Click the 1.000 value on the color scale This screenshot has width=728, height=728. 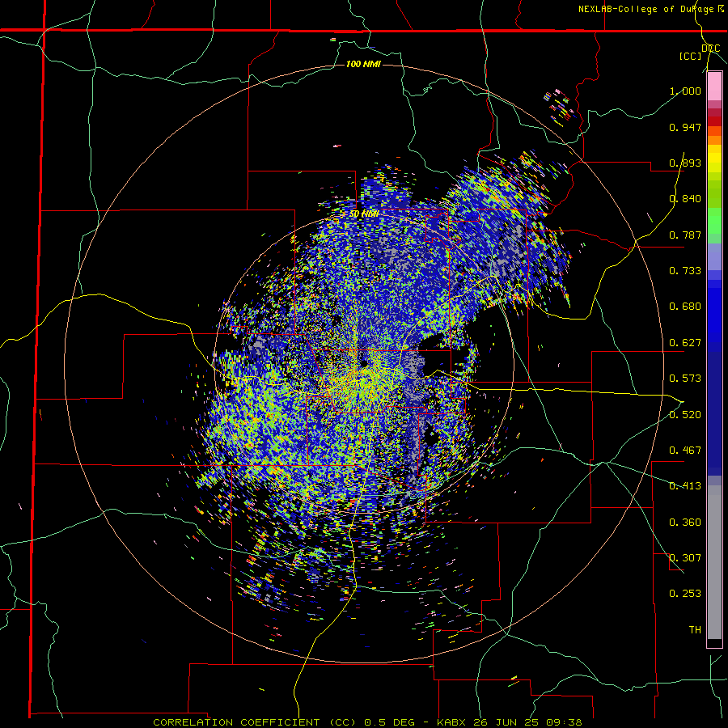coord(685,91)
